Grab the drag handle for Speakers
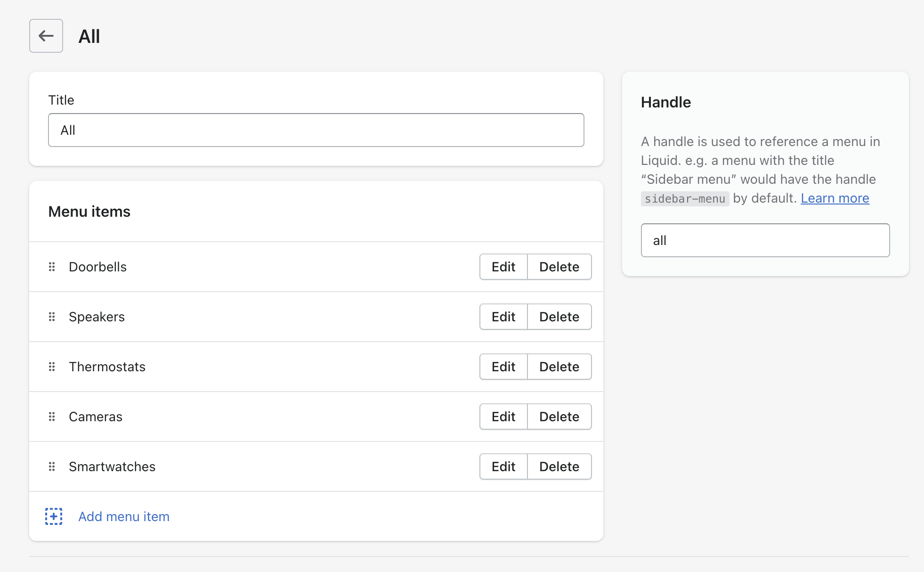The height and width of the screenshot is (572, 924). tap(52, 317)
